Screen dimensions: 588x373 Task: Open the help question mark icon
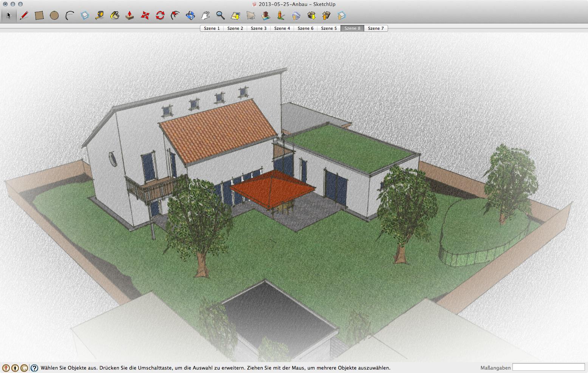point(34,368)
